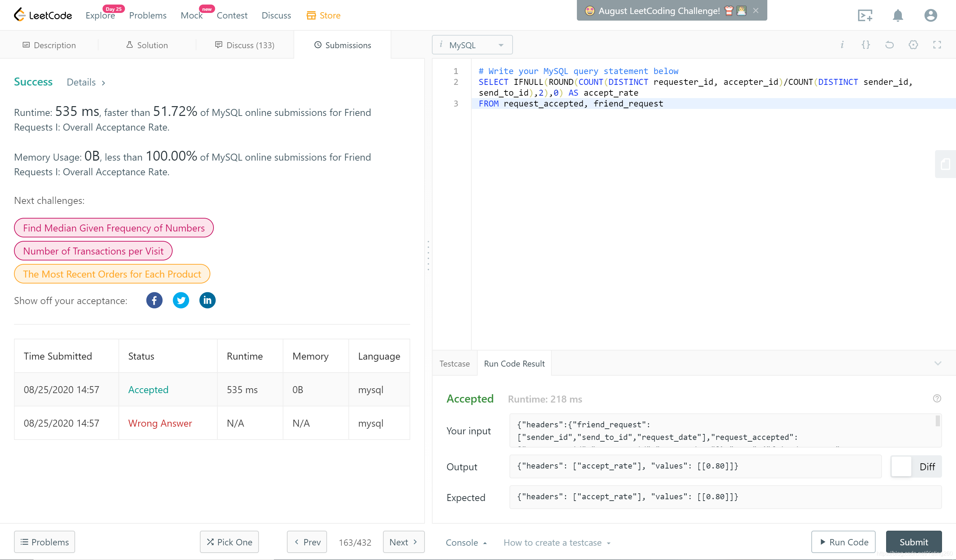Enter fullscreen editor mode
The image size is (956, 560).
(937, 45)
